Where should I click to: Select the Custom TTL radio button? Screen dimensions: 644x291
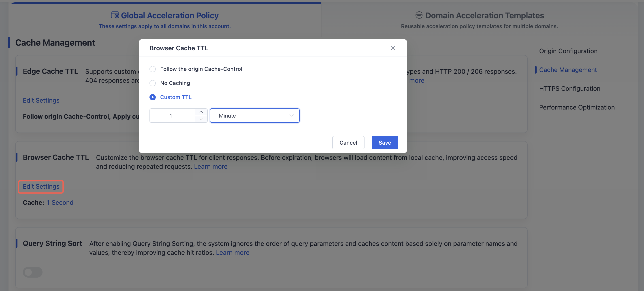click(153, 97)
